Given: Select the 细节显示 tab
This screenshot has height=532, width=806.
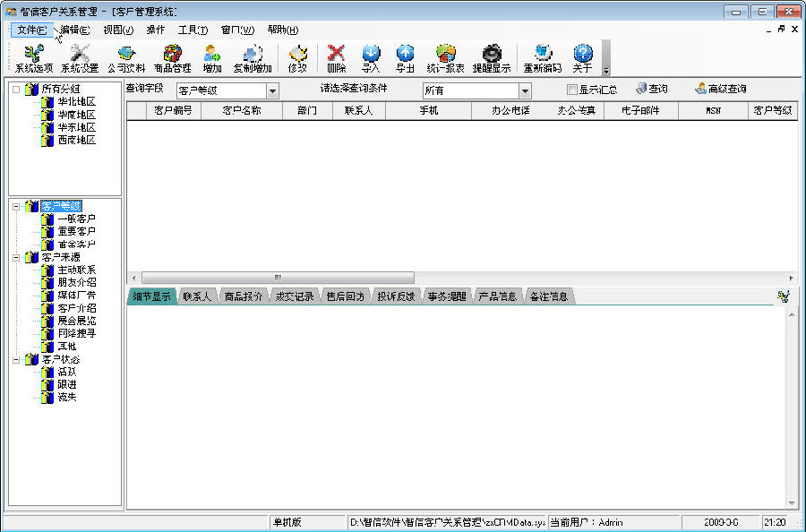Looking at the screenshot, I should pyautogui.click(x=151, y=296).
